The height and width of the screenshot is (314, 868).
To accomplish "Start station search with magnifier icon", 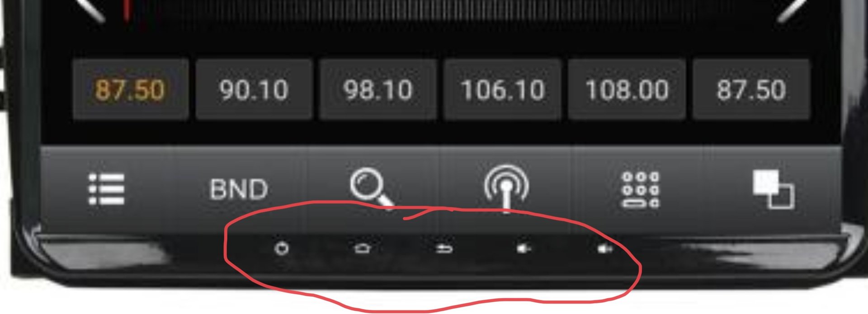I will 372,188.
